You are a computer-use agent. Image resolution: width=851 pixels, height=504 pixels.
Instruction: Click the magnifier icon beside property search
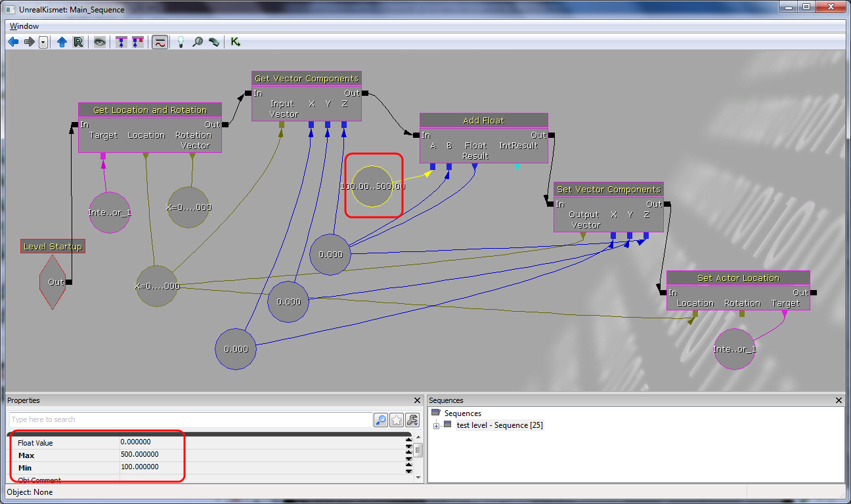tap(381, 420)
